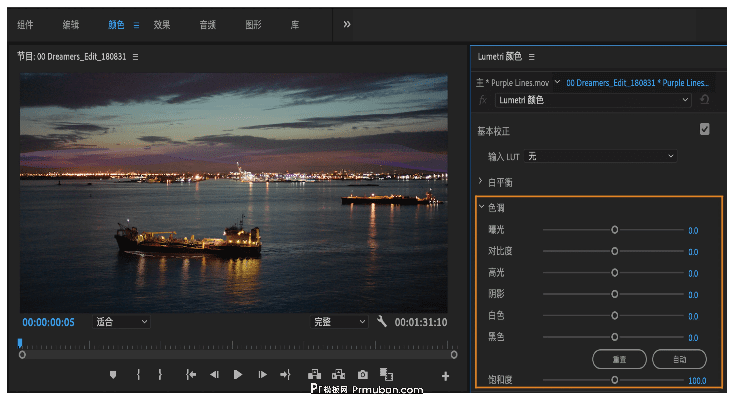Screen dimensions: 734x400
Task: Click the 黑色 value 0.0
Action: [x=693, y=338]
